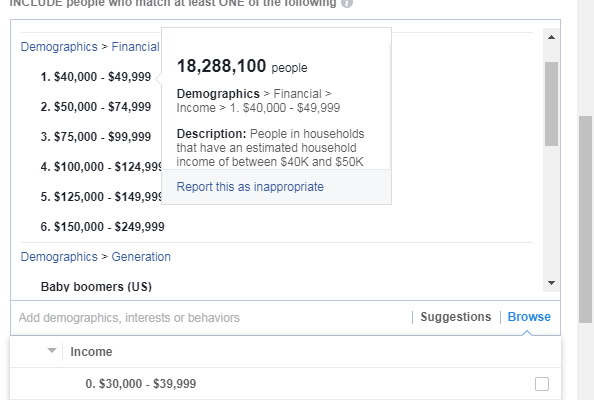
Task: Select the 3. $75,000 - $99,999 income item
Action: 96,136
